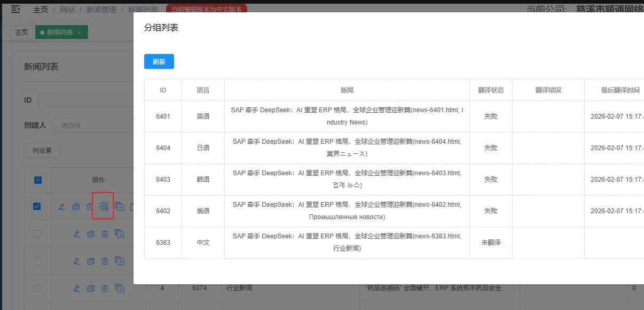Image resolution: width=644 pixels, height=310 pixels.
Task: Click the trash delete icon in row 6374
Action: [105, 288]
